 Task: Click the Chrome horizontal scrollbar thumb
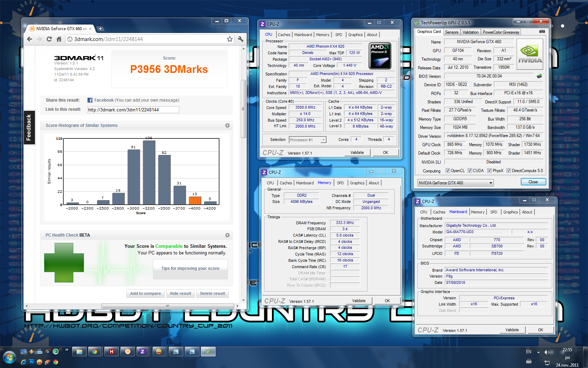pos(167,306)
